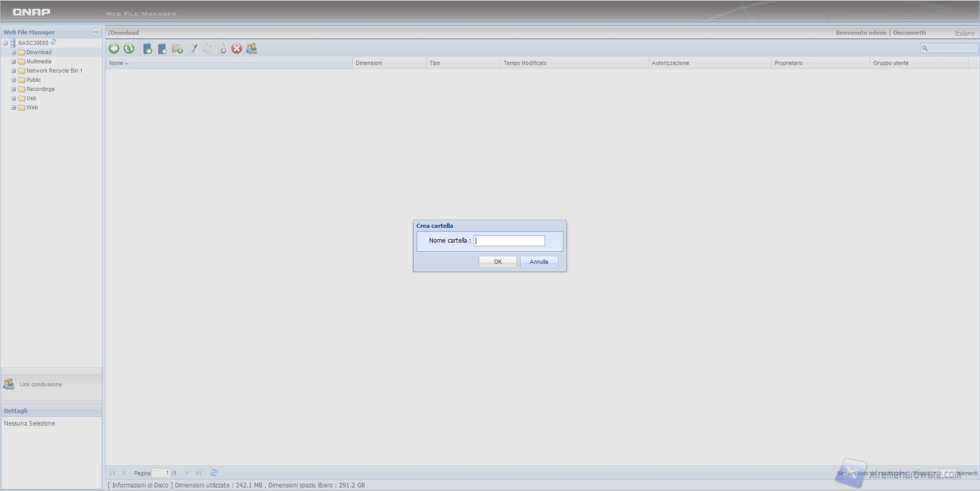This screenshot has height=491, width=980.
Task: Click the red delete icon
Action: (x=236, y=49)
